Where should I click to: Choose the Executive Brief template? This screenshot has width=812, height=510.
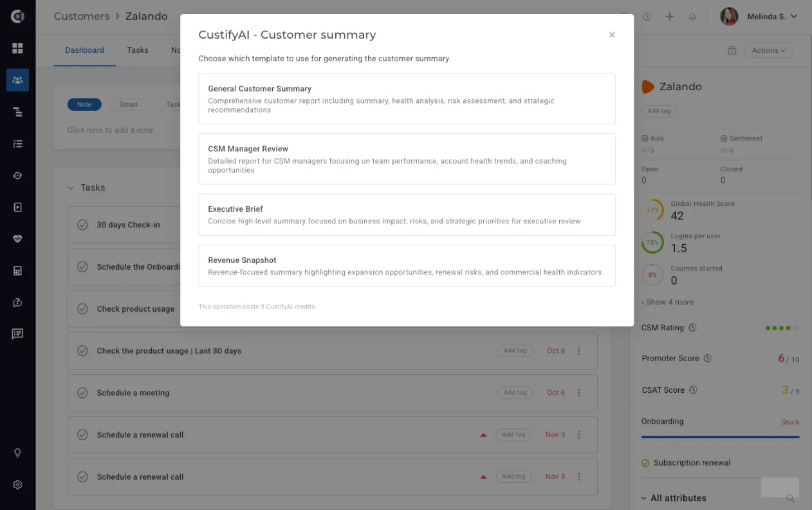(x=407, y=214)
